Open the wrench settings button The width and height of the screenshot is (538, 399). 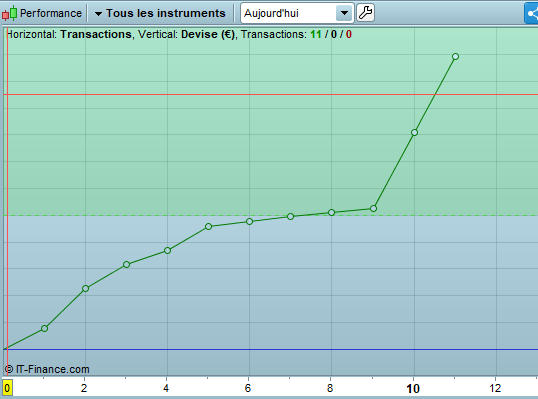click(x=365, y=13)
